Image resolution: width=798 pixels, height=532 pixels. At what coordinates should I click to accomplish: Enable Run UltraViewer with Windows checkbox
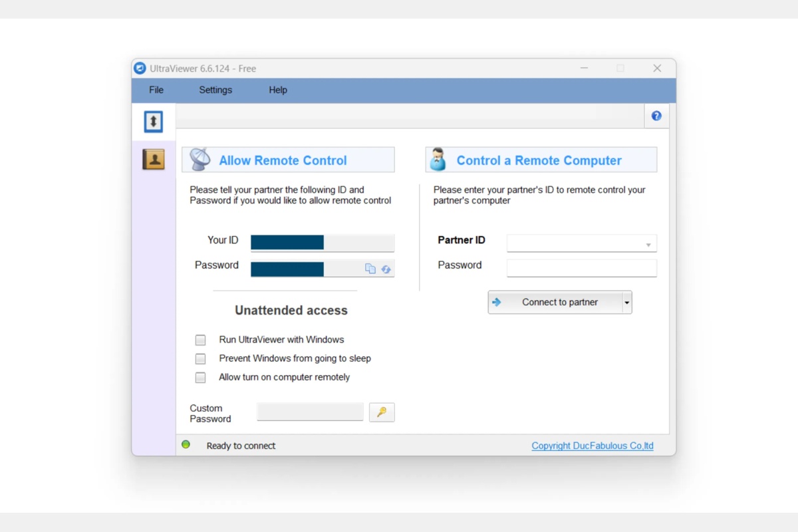[200, 340]
